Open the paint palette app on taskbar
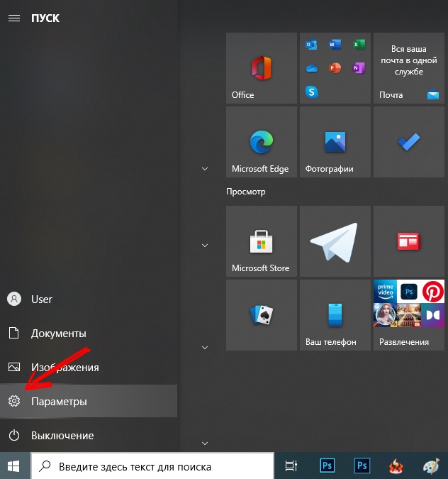This screenshot has height=479, width=448. coord(431,466)
